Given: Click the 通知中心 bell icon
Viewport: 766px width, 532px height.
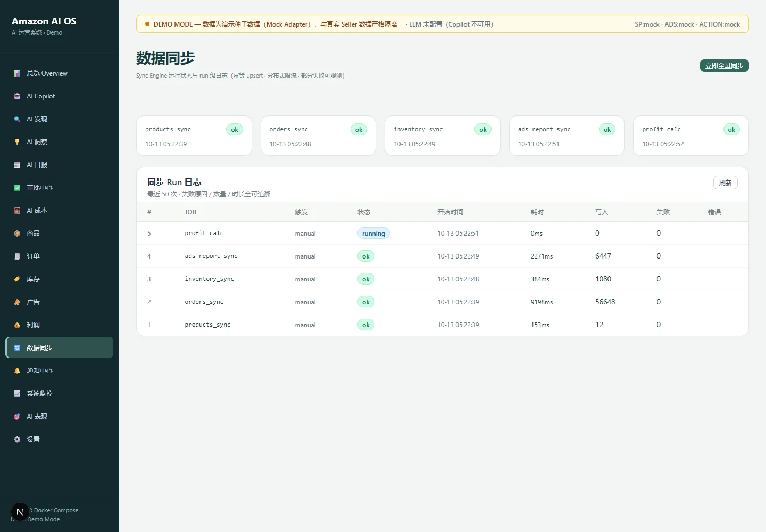Looking at the screenshot, I should tap(17, 371).
